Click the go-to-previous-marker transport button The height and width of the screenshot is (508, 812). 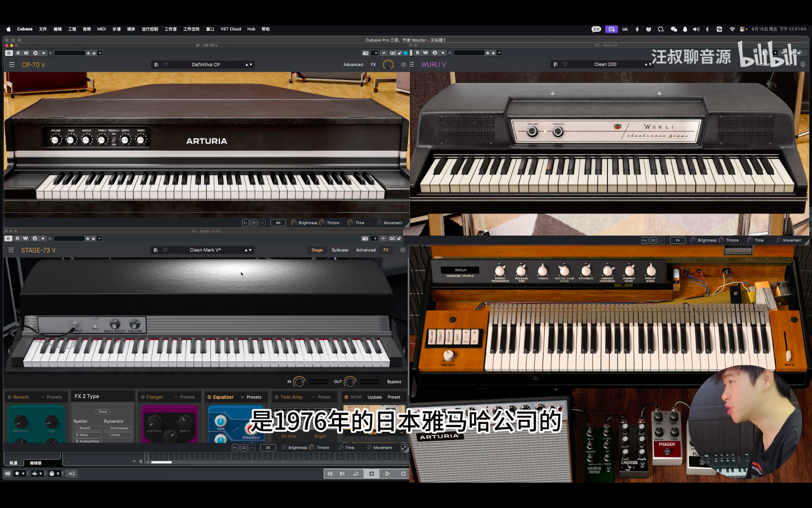[x=330, y=474]
